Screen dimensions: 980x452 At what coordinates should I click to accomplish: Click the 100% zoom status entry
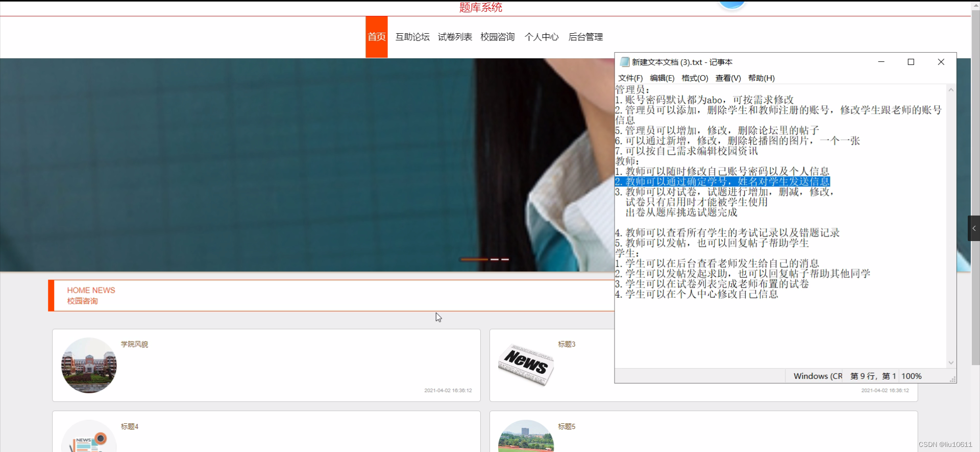(x=912, y=376)
